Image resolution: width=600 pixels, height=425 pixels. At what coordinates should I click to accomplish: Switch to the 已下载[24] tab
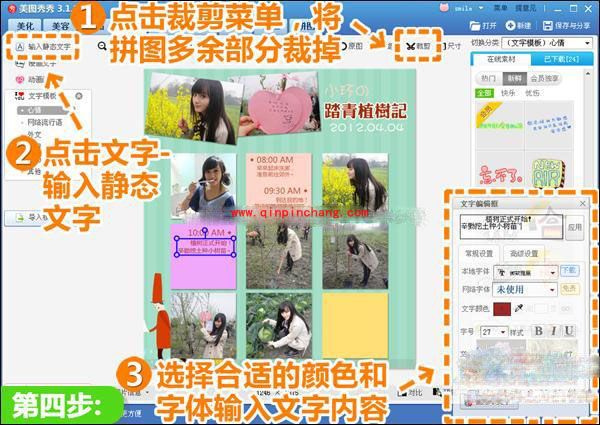coord(561,59)
